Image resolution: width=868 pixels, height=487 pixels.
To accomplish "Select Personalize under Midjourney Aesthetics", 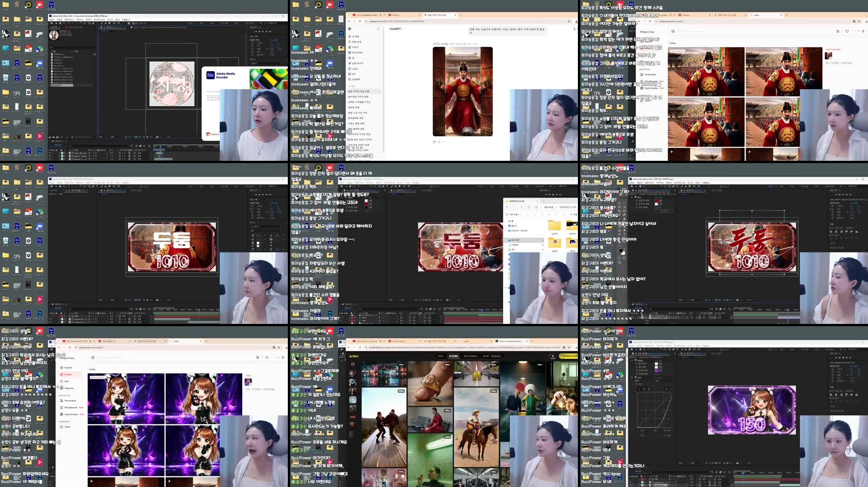I will (71, 400).
